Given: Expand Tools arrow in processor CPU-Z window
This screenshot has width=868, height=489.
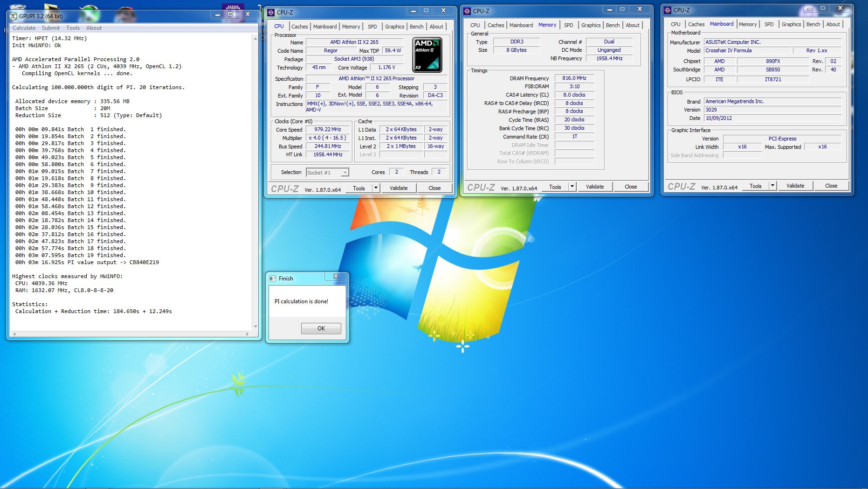Looking at the screenshot, I should click(x=376, y=188).
